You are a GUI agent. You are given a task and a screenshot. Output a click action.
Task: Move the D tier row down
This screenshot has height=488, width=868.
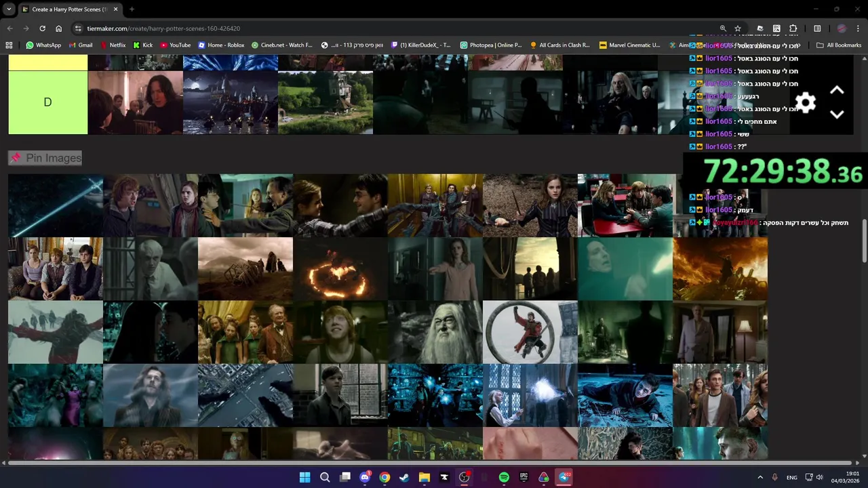tap(837, 115)
